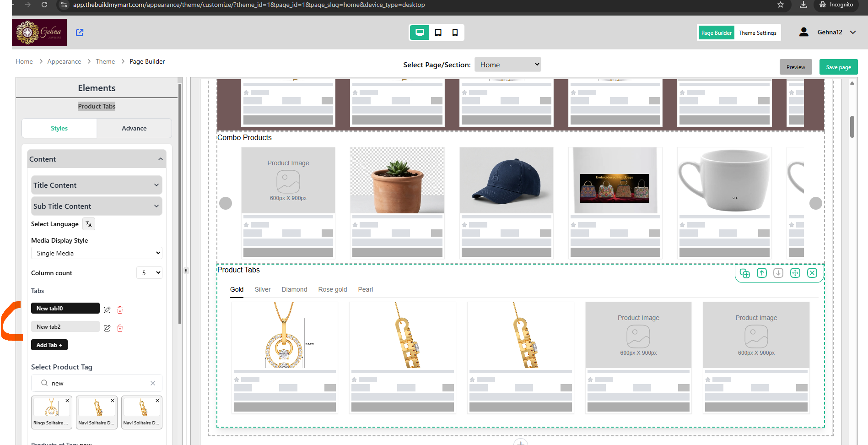
Task: Delete the New tab2 tab
Action: pos(120,328)
